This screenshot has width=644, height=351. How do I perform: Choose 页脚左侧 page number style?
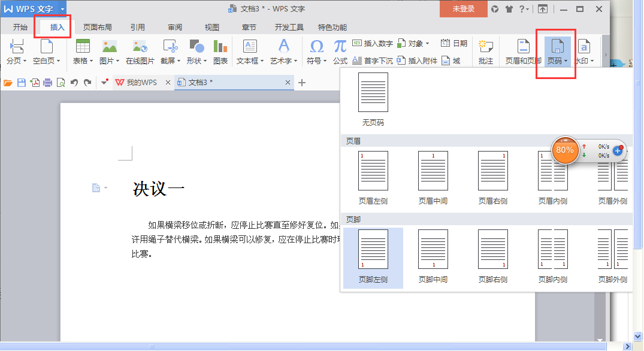click(x=373, y=258)
